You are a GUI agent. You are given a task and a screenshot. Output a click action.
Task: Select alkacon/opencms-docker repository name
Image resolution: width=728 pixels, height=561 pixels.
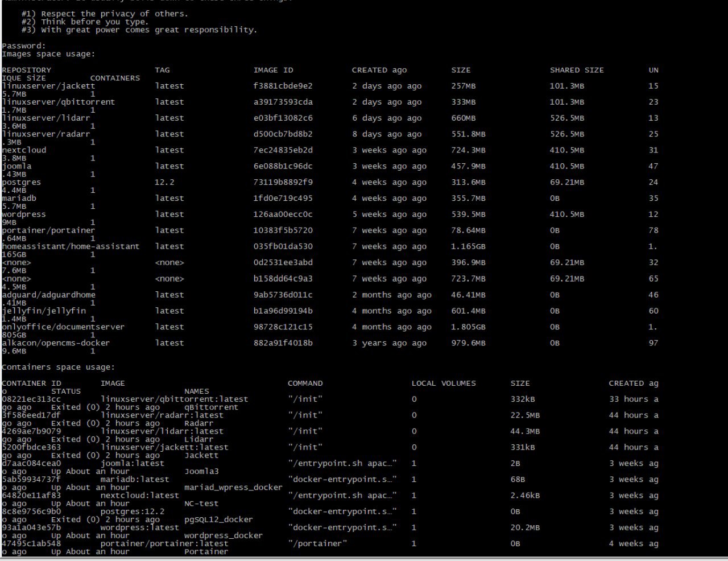click(x=56, y=343)
